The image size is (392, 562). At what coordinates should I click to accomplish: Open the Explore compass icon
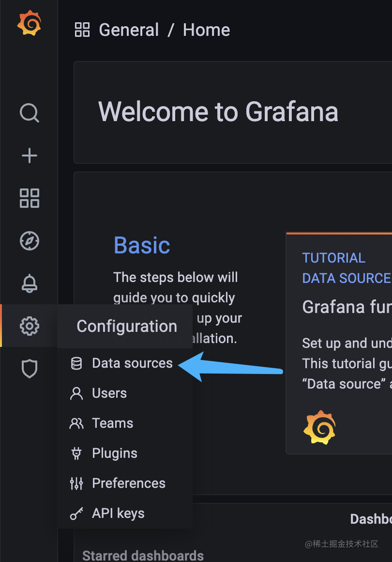(x=29, y=241)
